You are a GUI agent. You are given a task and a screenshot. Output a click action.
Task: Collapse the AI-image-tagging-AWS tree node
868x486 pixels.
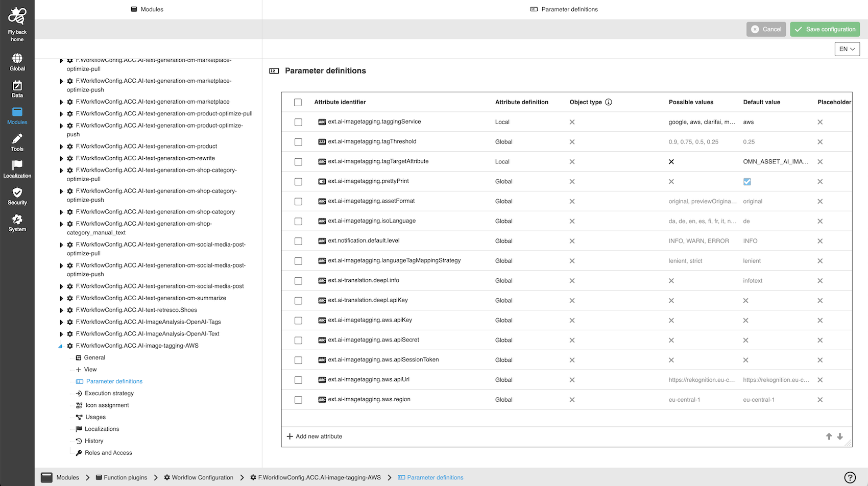coord(60,346)
